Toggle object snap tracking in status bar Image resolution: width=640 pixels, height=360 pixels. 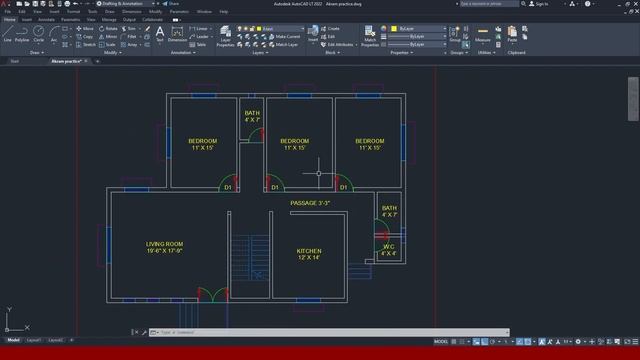(519, 342)
